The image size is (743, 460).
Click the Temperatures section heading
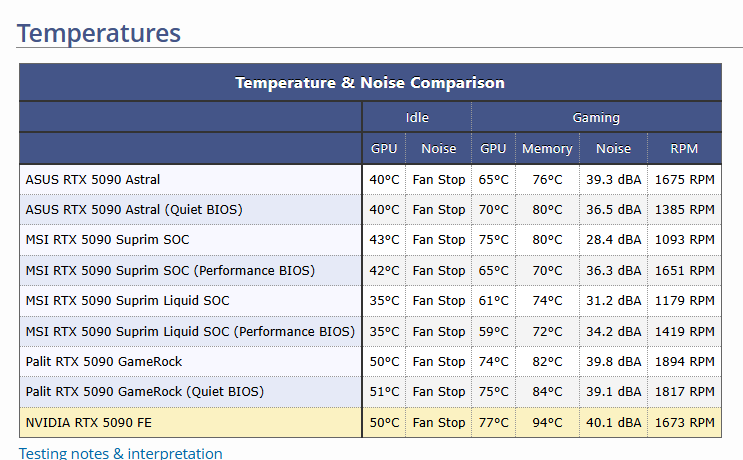[99, 33]
